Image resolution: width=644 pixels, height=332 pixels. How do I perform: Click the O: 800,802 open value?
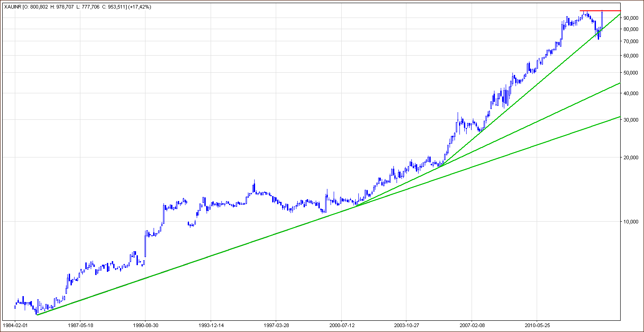coord(36,7)
